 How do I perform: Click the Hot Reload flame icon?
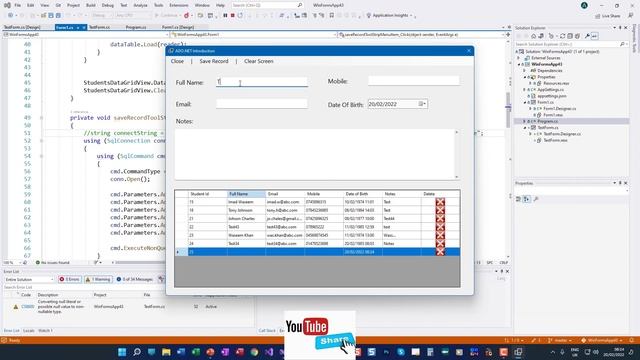187,16
